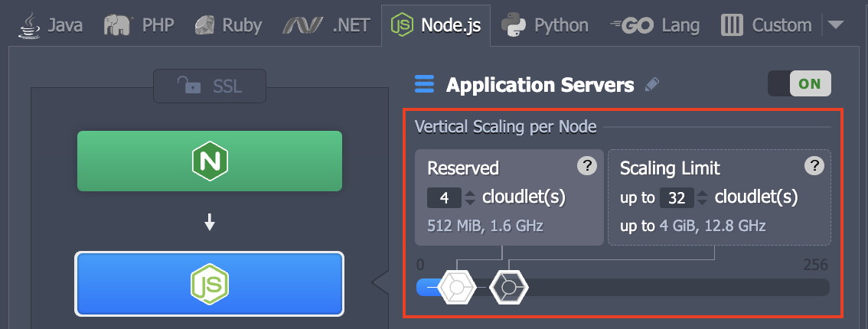The height and width of the screenshot is (329, 868).
Task: Expand the more languages dropdown arrow
Action: click(835, 25)
